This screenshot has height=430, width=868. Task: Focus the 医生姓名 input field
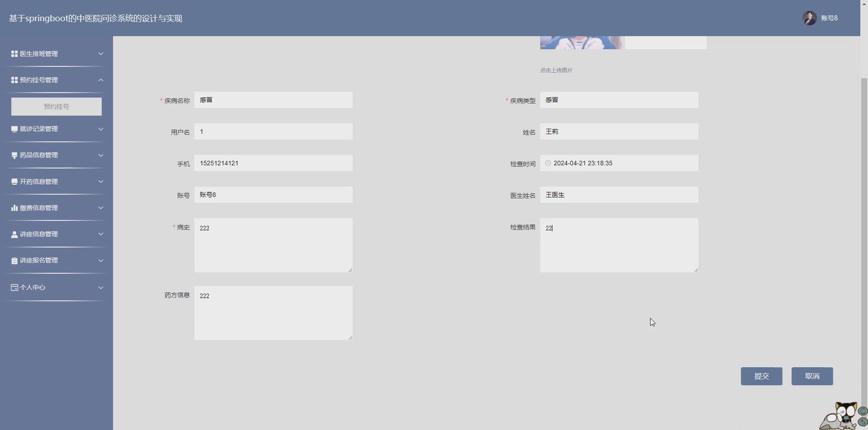tap(619, 195)
